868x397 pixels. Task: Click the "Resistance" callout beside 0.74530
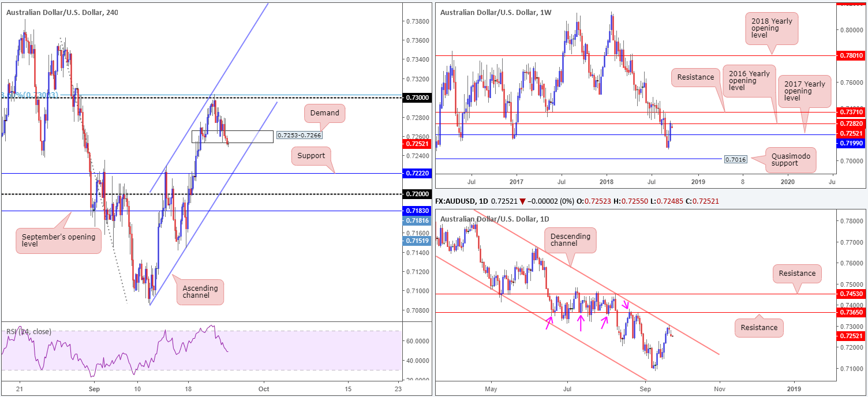point(797,274)
